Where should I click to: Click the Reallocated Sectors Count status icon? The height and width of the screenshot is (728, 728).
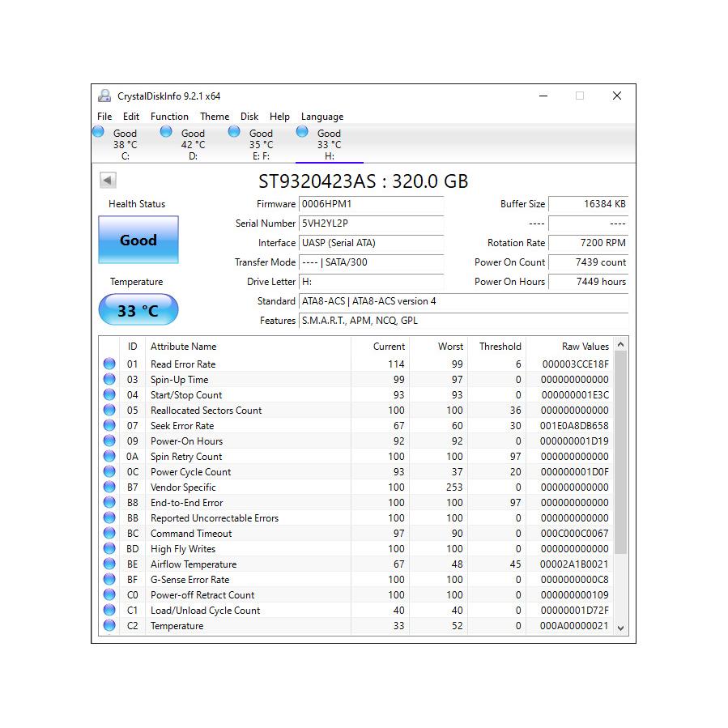(109, 411)
